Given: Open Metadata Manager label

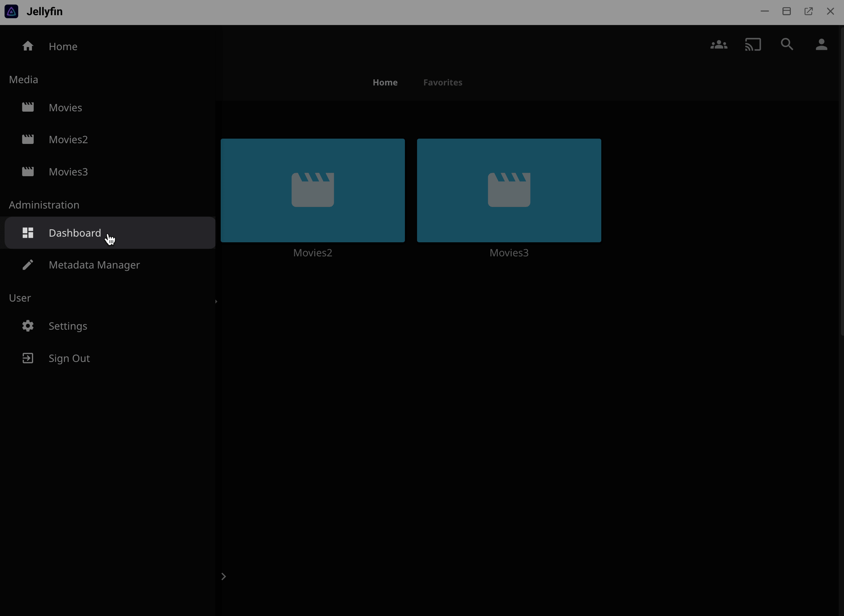Looking at the screenshot, I should click(x=94, y=265).
